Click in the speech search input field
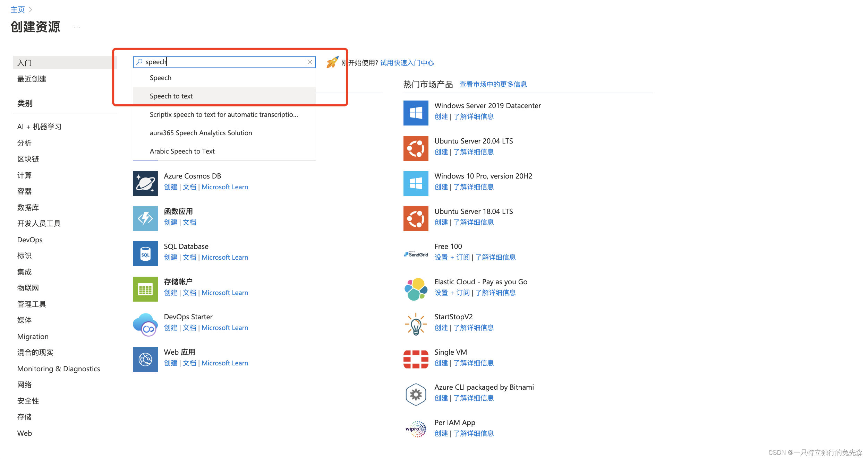 click(x=222, y=62)
